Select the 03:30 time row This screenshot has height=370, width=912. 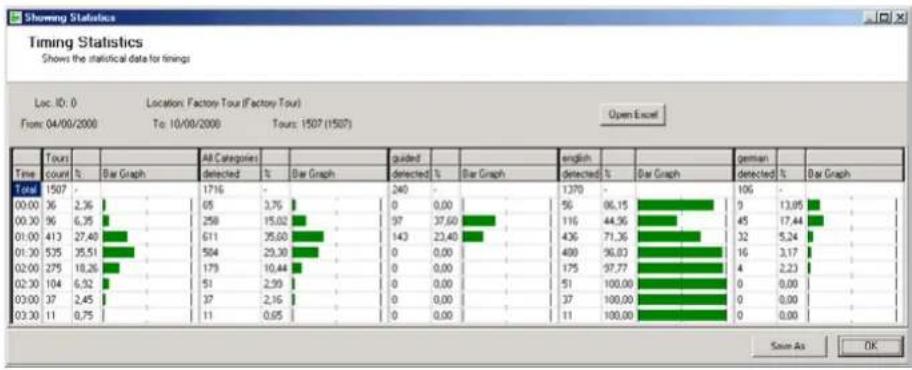(27, 315)
